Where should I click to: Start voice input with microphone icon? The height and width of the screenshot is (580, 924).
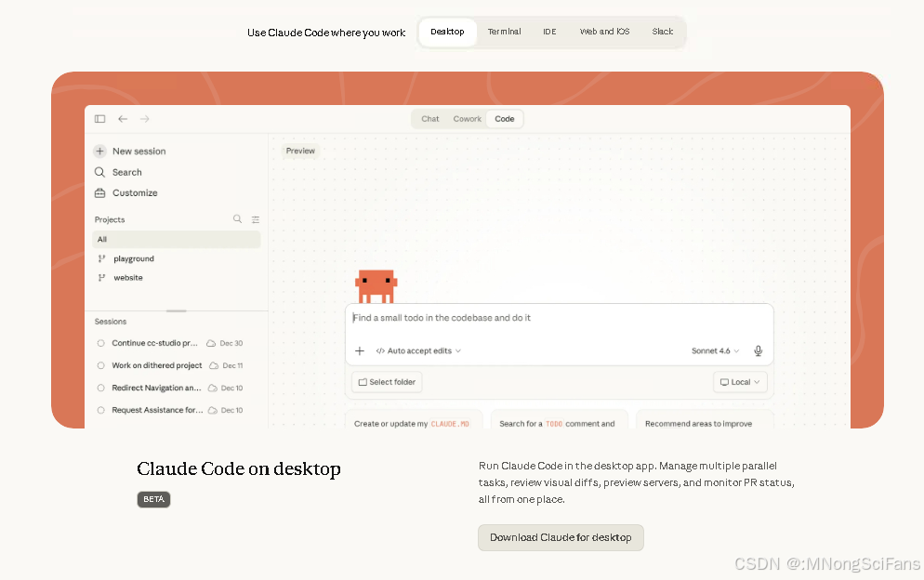[758, 350]
